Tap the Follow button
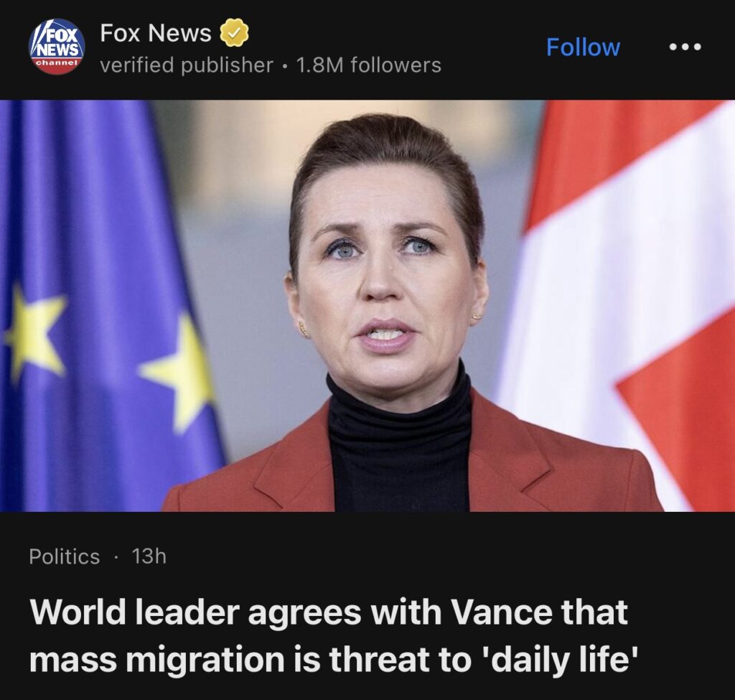Viewport: 735px width, 700px height. [583, 47]
